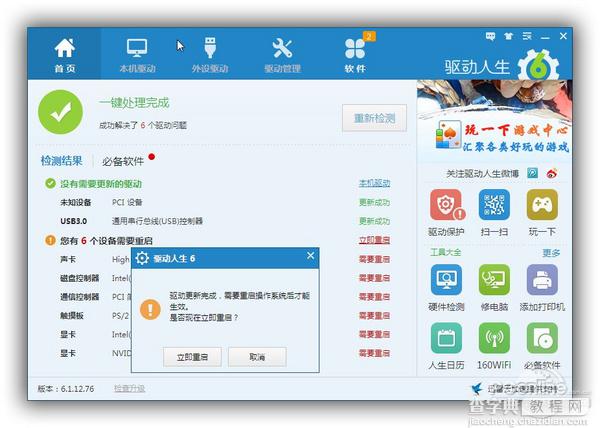Open the 软件 tab
This screenshot has width=600, height=428.
click(355, 55)
